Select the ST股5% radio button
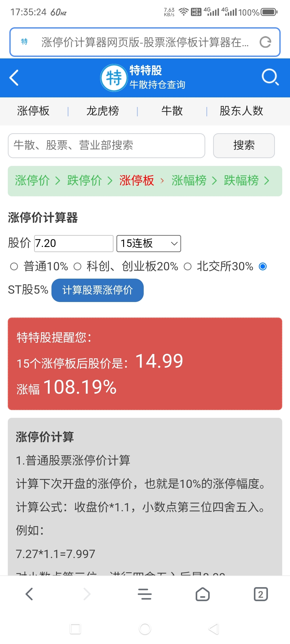This screenshot has width=290, height=644. point(263,266)
